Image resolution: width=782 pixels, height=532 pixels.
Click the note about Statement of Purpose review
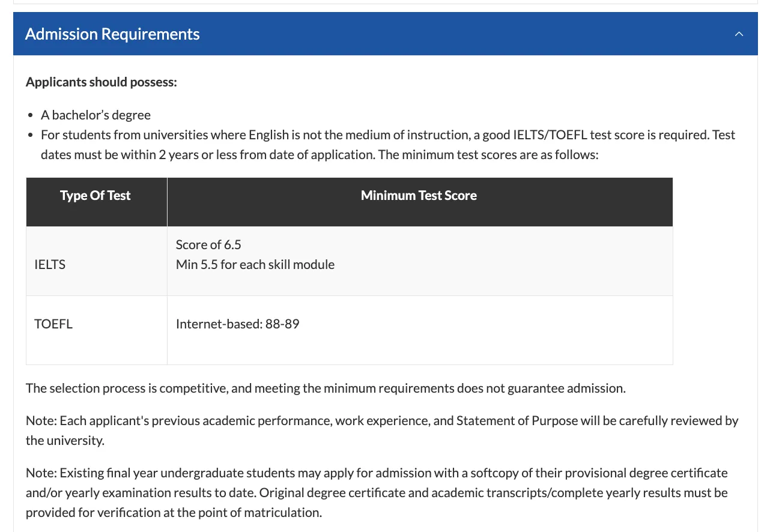coord(382,430)
